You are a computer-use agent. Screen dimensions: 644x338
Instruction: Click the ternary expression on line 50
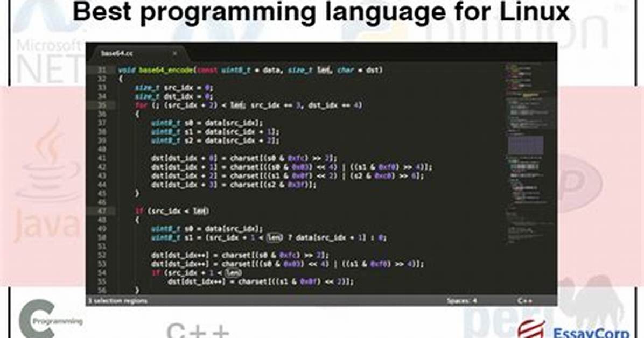295,238
